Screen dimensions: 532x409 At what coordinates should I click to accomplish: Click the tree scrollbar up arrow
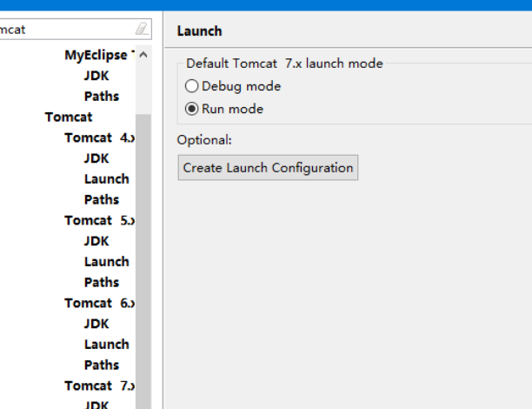[143, 55]
